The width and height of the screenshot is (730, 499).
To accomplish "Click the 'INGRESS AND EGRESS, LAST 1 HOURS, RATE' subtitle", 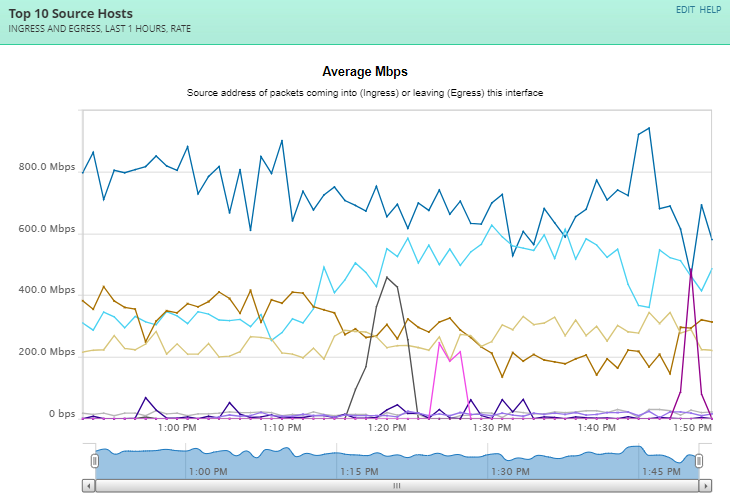I will pyautogui.click(x=100, y=29).
